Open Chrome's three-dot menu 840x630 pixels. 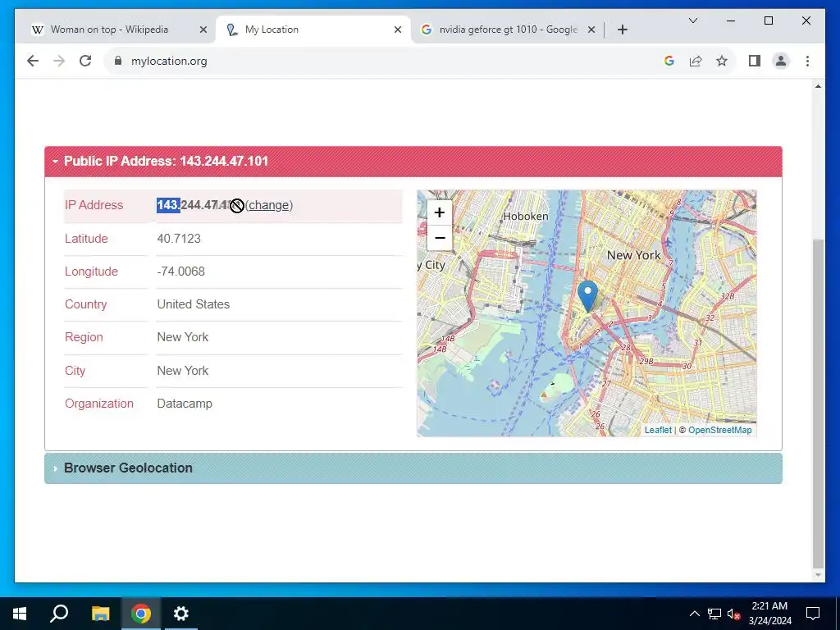(807, 61)
